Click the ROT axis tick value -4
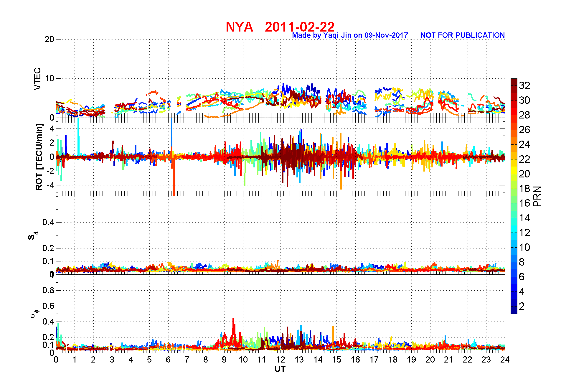 51,185
